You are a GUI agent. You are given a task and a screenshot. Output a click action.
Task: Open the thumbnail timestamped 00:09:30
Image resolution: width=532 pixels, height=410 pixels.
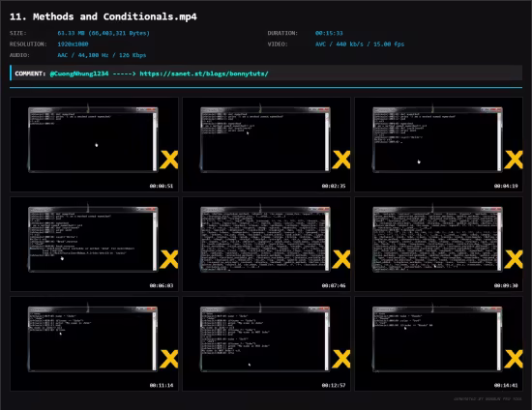coord(439,245)
